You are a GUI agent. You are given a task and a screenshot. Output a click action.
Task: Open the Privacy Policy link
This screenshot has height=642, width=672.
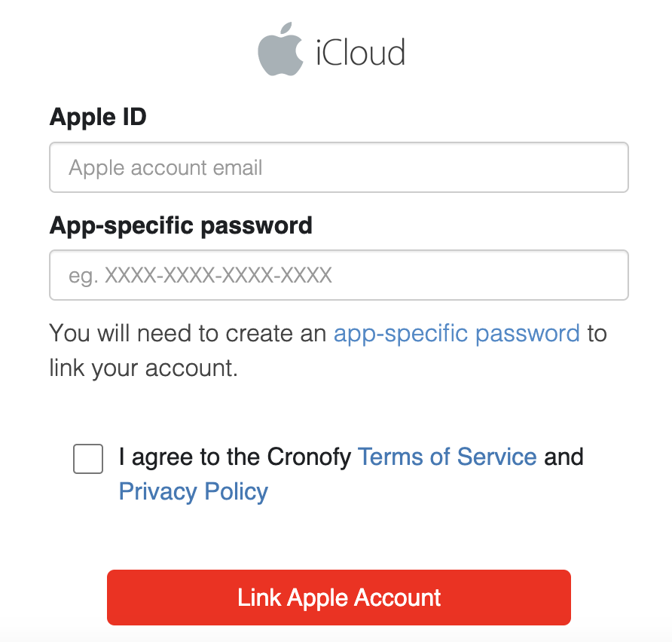click(x=194, y=491)
